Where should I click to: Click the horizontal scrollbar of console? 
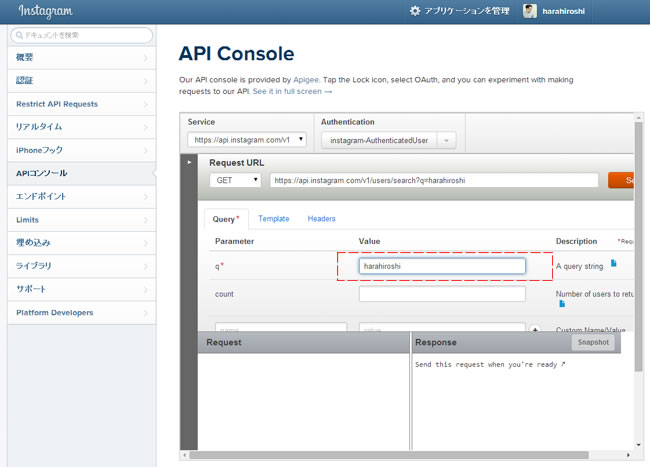pos(389,455)
